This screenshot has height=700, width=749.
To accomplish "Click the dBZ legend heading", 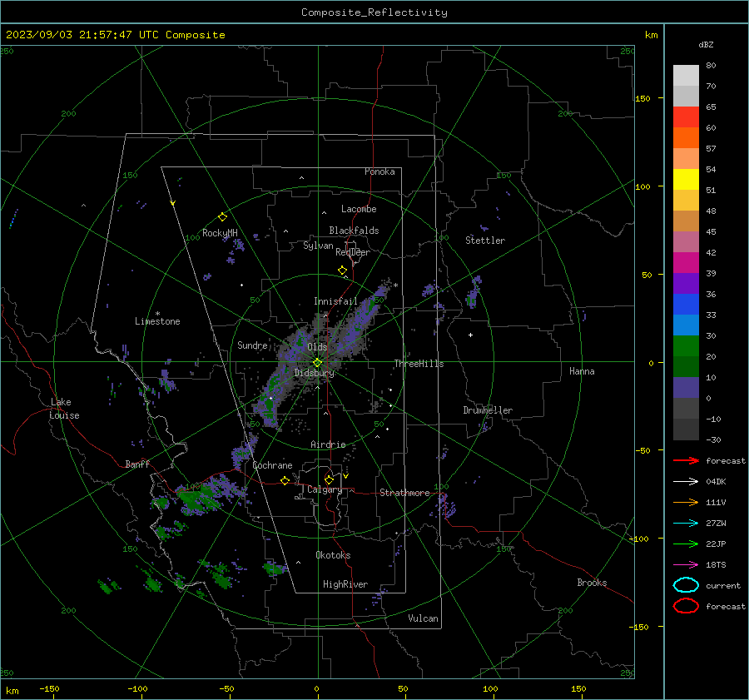I will [x=706, y=44].
